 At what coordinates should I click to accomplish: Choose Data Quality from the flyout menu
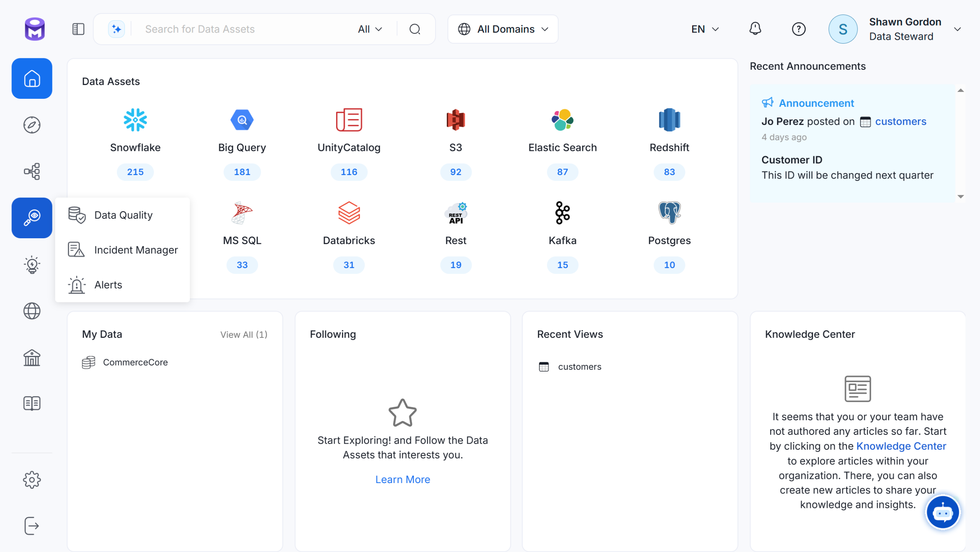pos(123,215)
